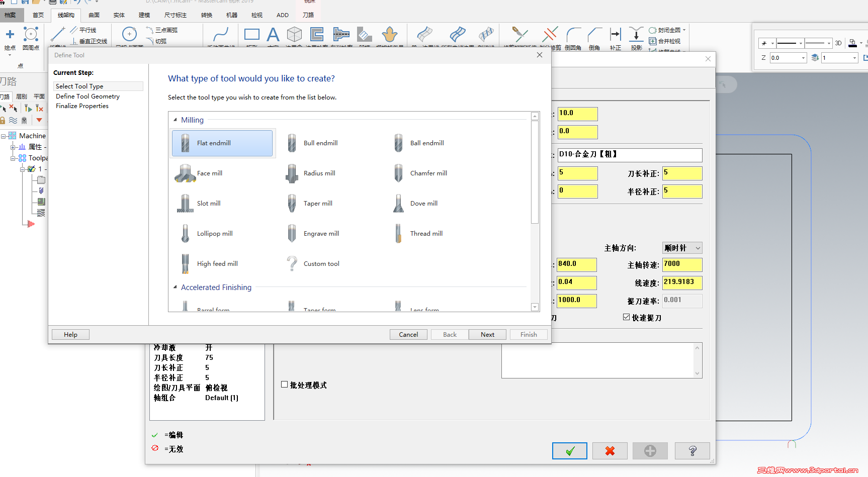Choose the Custom tool option
Screen dimensions: 868x477
click(313, 264)
